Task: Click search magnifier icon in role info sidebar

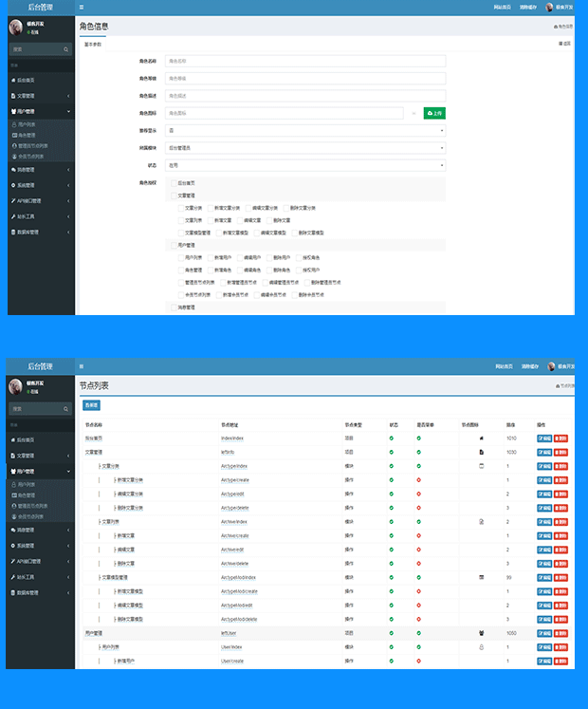Action: pos(66,49)
